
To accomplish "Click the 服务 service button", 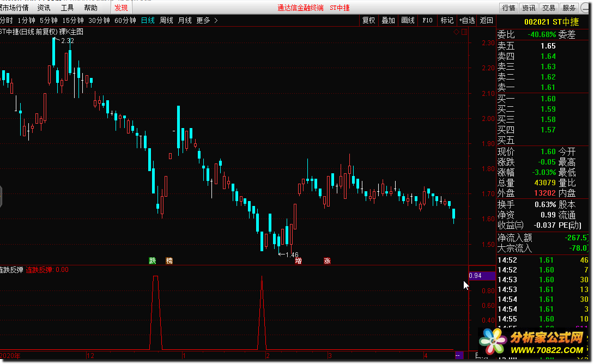I will (x=568, y=8).
